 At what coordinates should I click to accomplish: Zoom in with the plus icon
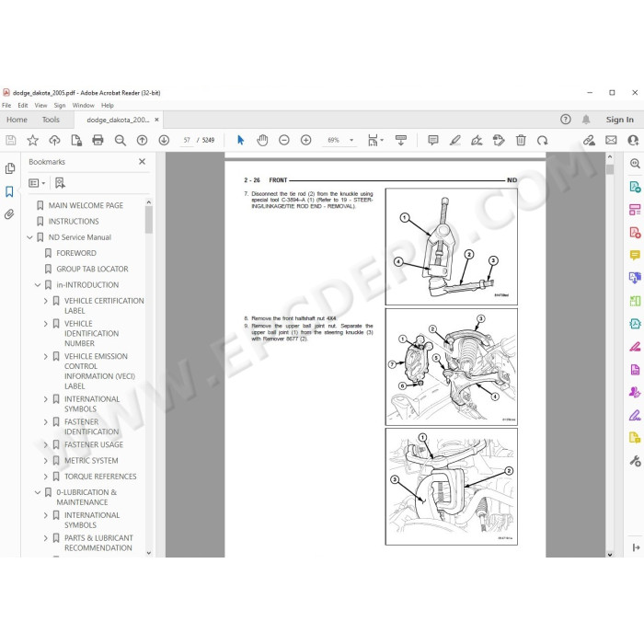306,141
